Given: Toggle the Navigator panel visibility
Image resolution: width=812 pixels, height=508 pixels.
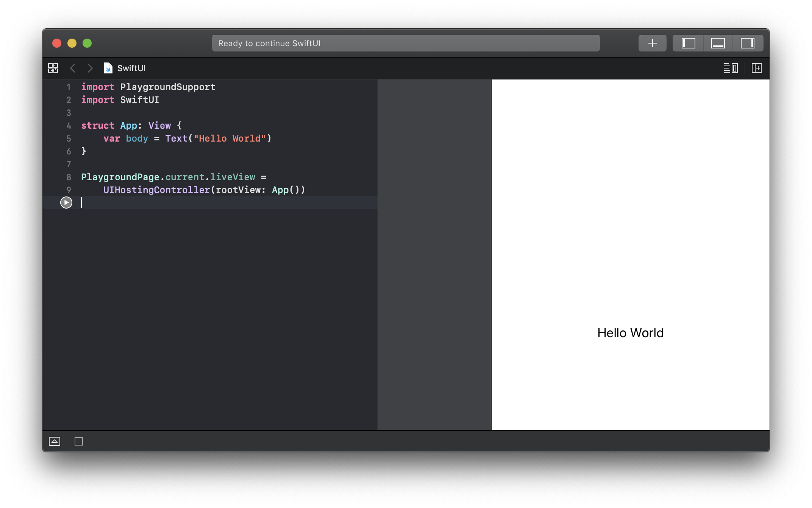Looking at the screenshot, I should 688,43.
